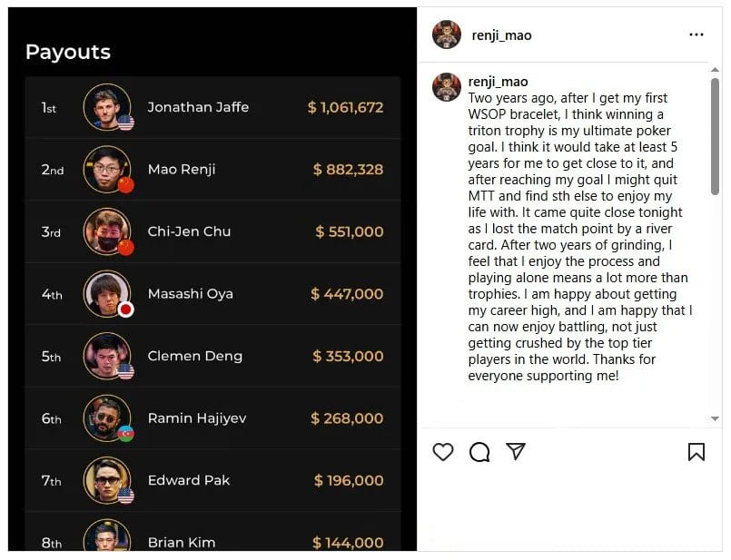Click Ramin Hajiyev's player avatar
Screen dimensions: 731x560
107,418
